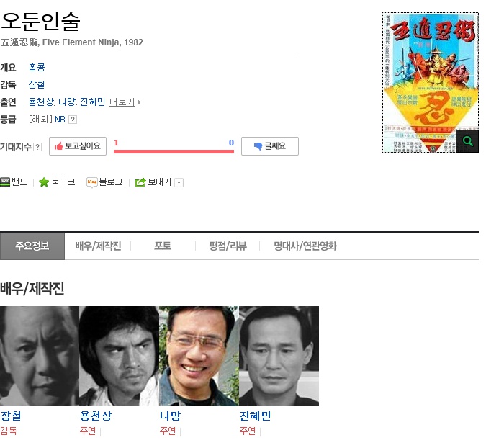Click the green 보내기 arrow icon
Screen dimensions: 486x448
click(140, 182)
